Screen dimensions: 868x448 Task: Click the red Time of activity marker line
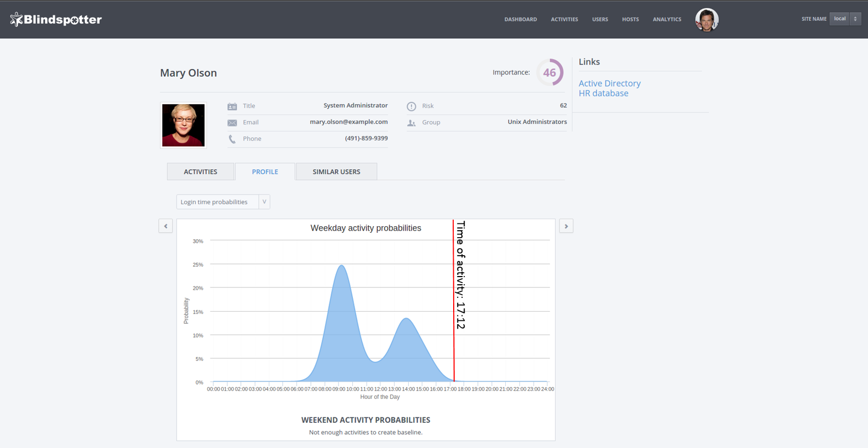(x=454, y=300)
